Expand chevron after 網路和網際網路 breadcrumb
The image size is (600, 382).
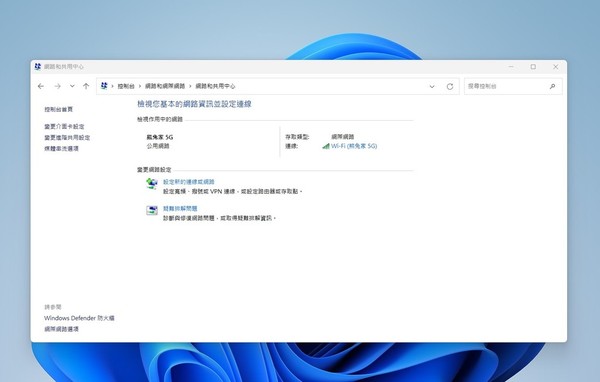(190, 87)
